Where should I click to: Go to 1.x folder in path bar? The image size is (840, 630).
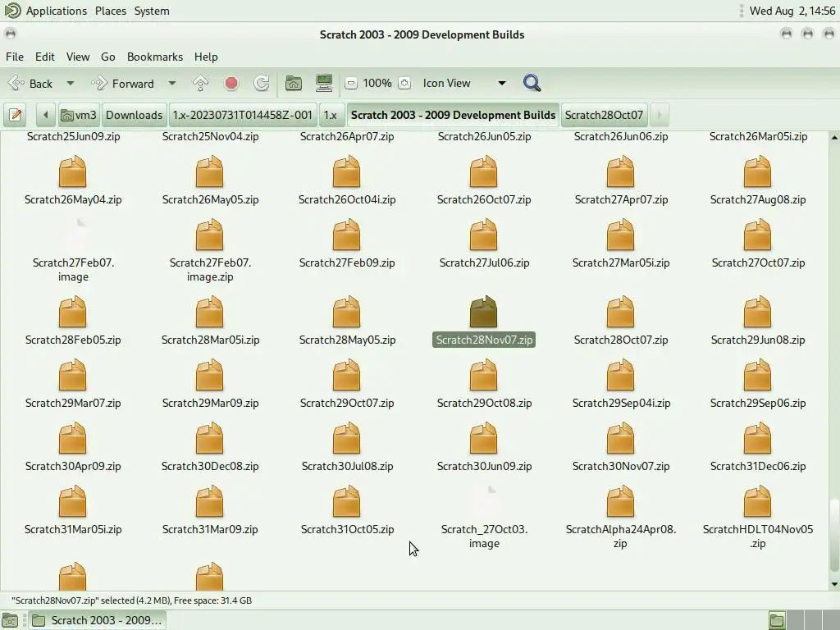(x=331, y=115)
